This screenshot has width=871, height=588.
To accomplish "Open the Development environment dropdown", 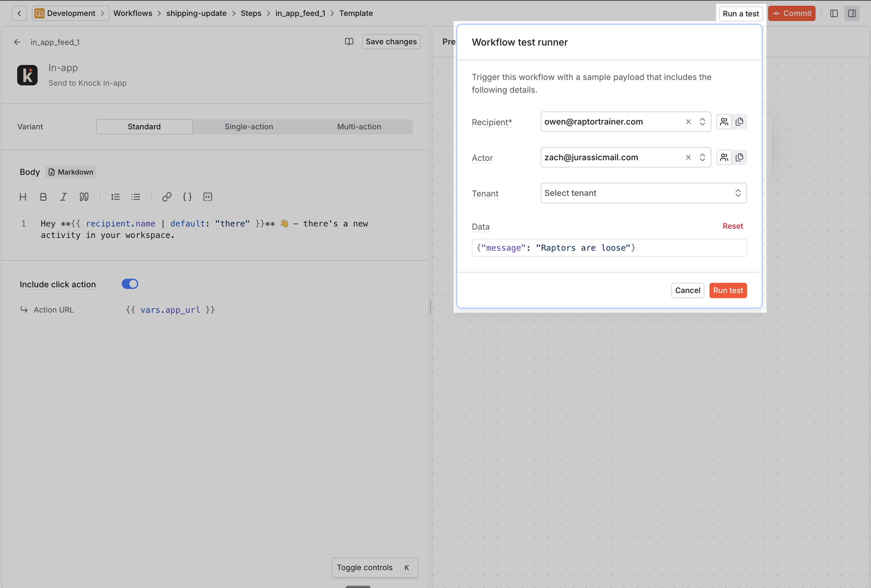I will (x=70, y=13).
